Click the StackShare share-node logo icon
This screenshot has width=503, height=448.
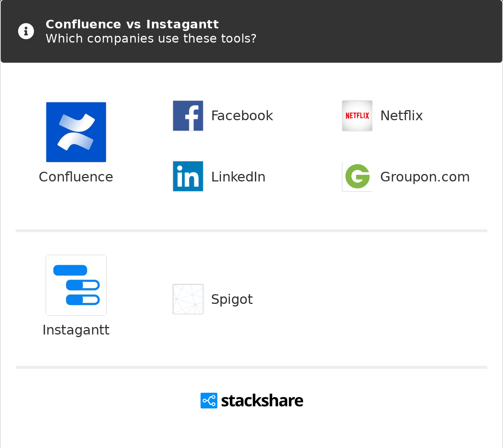pos(209,401)
